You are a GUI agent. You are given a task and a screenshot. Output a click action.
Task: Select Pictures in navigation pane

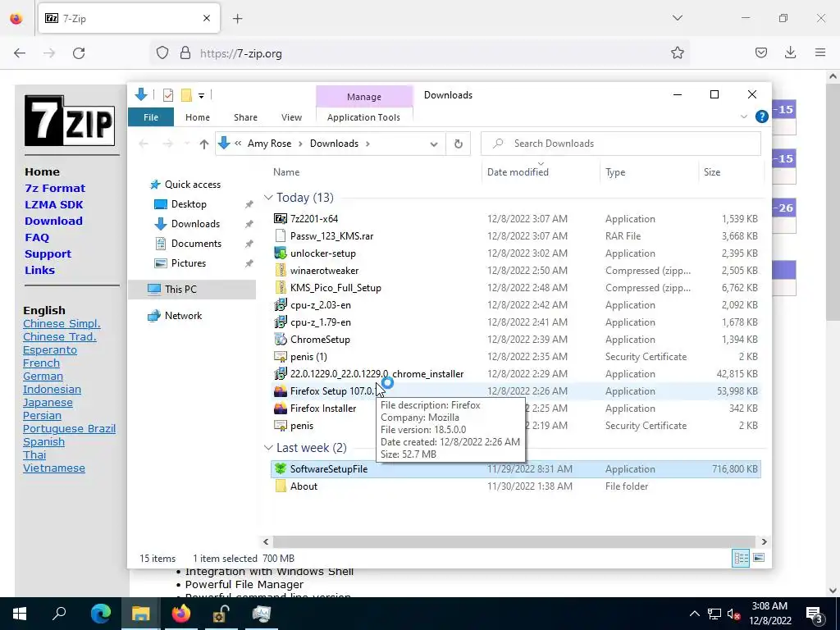tap(188, 263)
